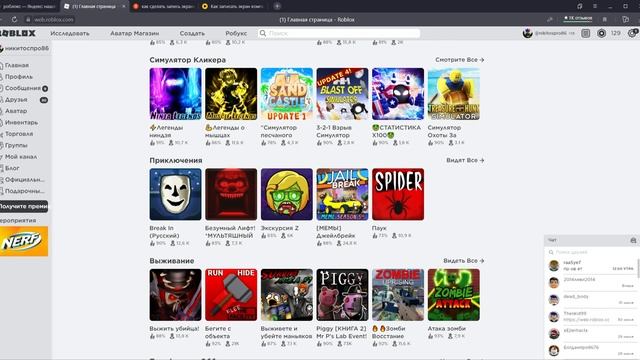
Task: Open the Аватар Магазин menu item
Action: (x=135, y=33)
